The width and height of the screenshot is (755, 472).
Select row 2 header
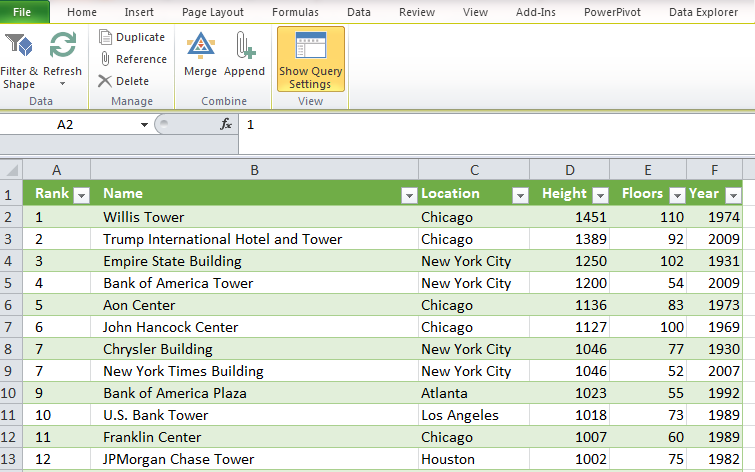coord(11,217)
